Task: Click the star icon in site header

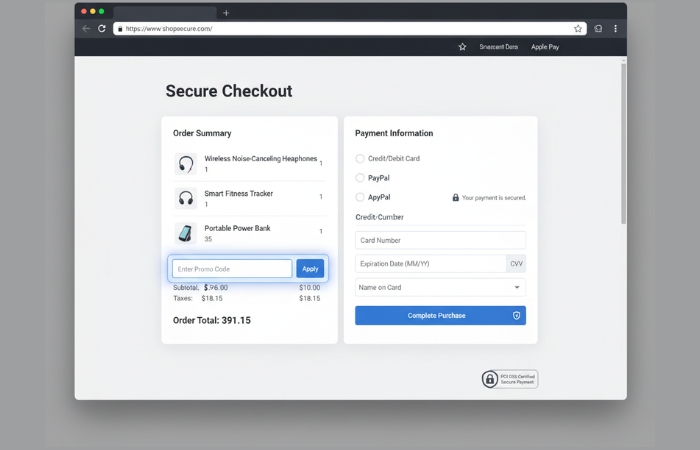Action: click(462, 46)
